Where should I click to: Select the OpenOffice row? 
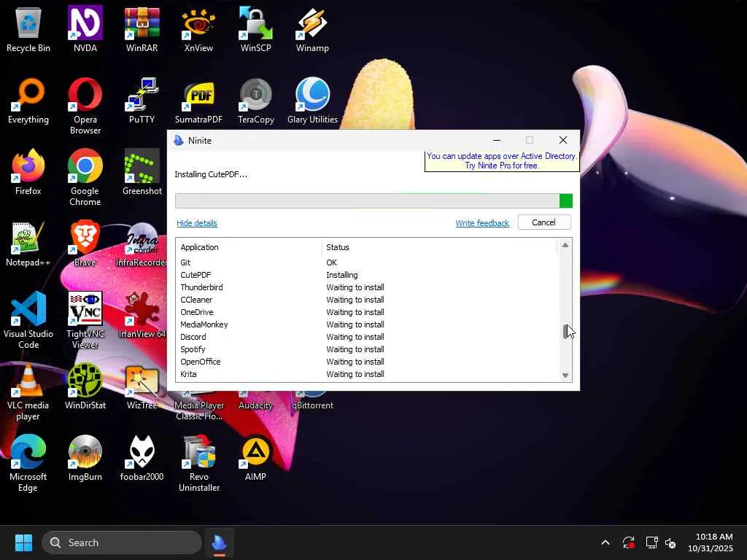point(367,362)
